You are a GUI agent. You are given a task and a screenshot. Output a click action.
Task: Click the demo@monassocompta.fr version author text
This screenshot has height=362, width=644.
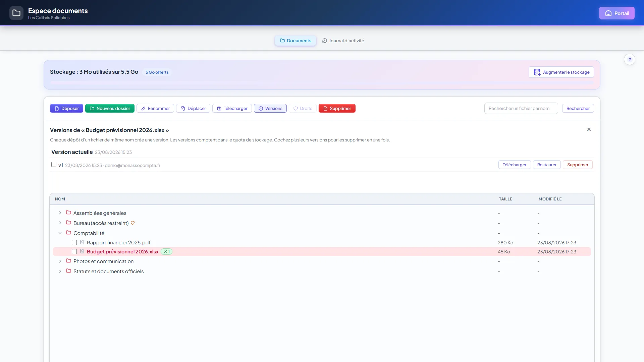132,165
